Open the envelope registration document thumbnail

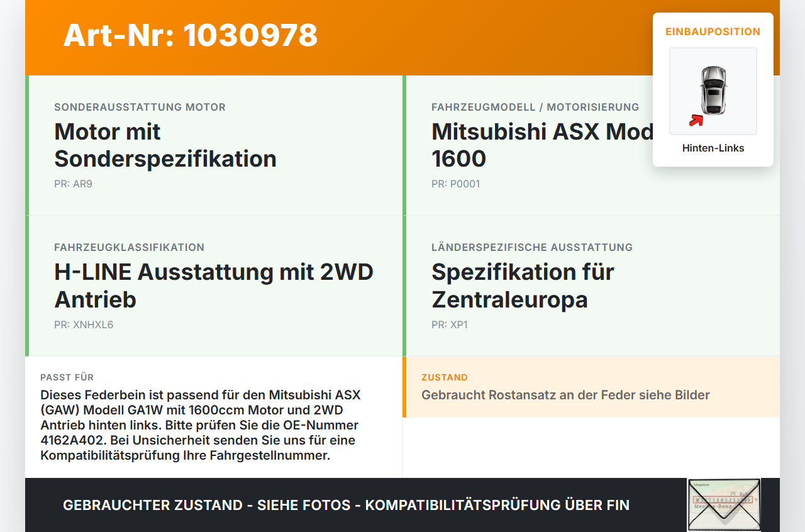[724, 505]
